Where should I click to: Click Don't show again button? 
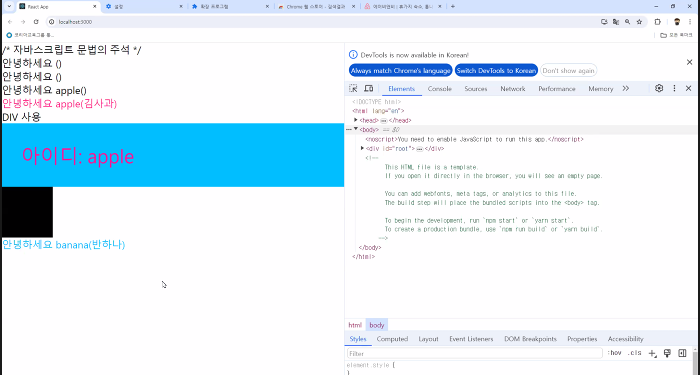(568, 71)
